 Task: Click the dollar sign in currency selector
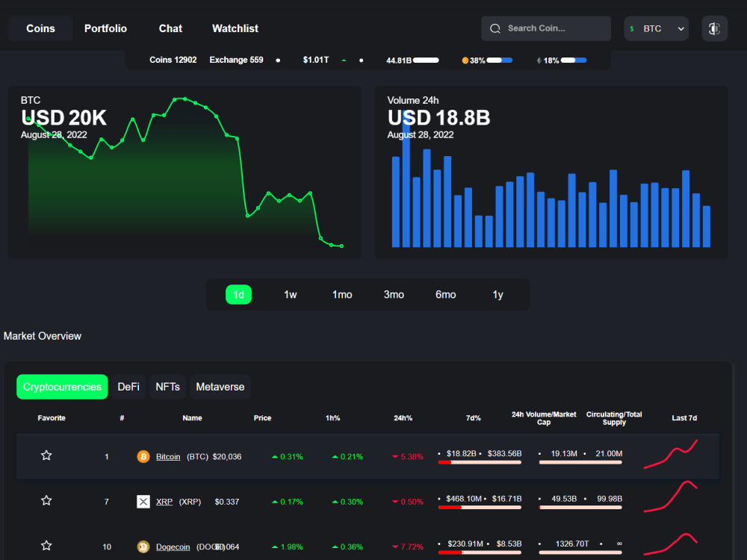point(632,29)
